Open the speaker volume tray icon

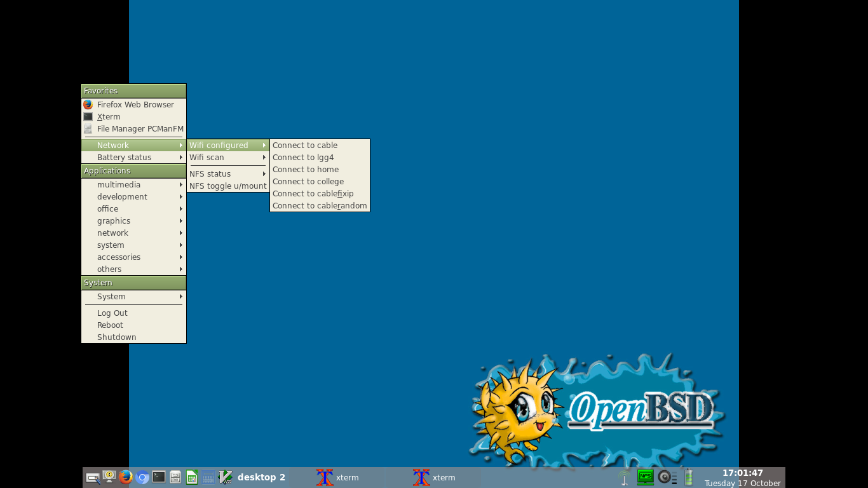click(667, 477)
